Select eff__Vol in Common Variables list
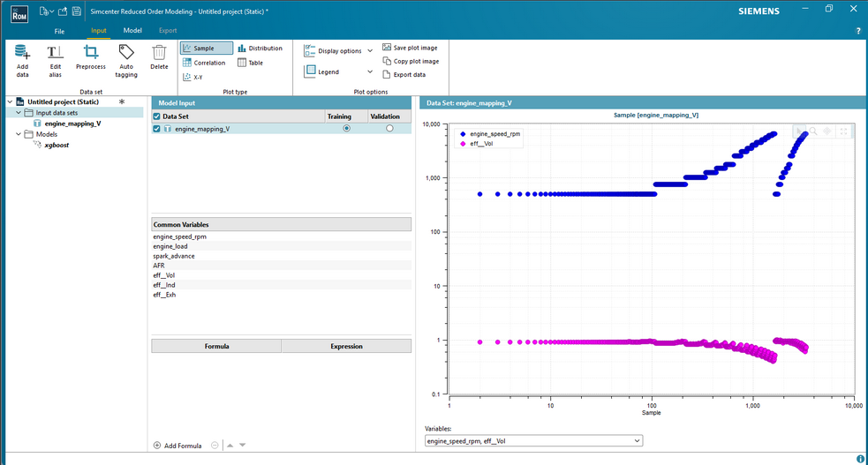Screen dimensions: 868x465 click(x=164, y=275)
